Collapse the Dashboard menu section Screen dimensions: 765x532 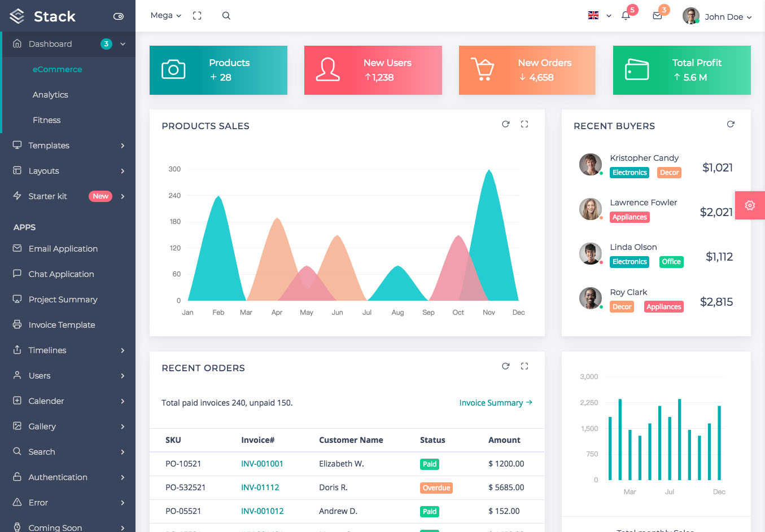pos(68,44)
